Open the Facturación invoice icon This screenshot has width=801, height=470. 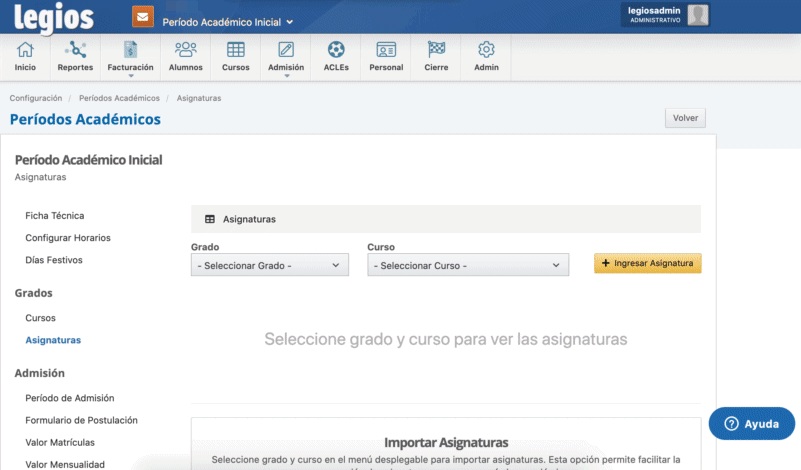[x=130, y=50]
